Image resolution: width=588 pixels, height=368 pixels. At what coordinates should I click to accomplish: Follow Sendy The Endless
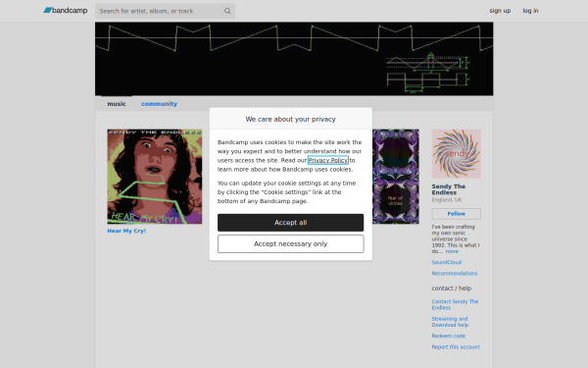[x=457, y=214]
